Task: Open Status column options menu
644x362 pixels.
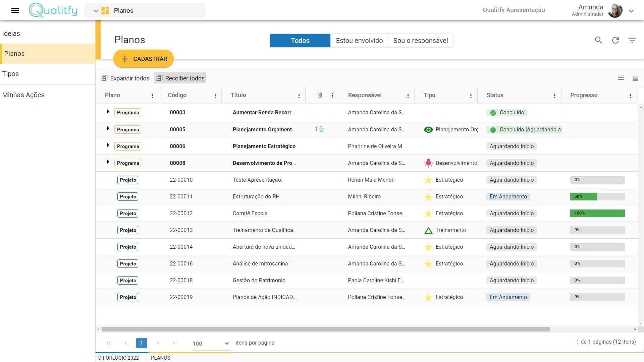Action: (555, 96)
